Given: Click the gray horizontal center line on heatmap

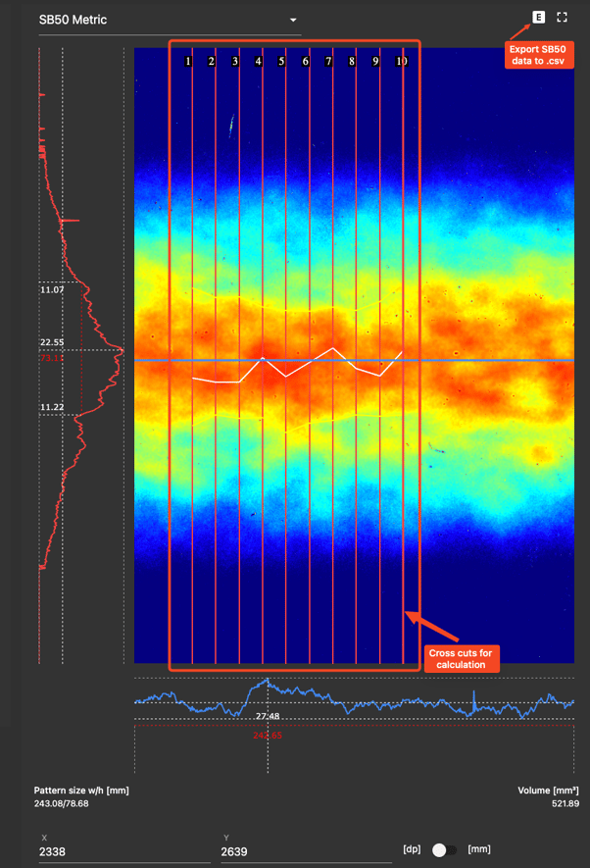Looking at the screenshot, I should pyautogui.click(x=490, y=360).
